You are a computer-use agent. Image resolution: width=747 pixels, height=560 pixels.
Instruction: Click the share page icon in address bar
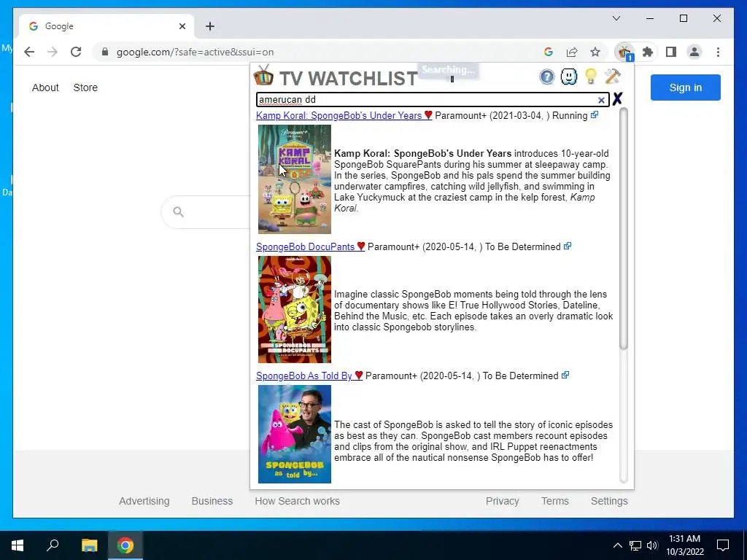tap(572, 52)
